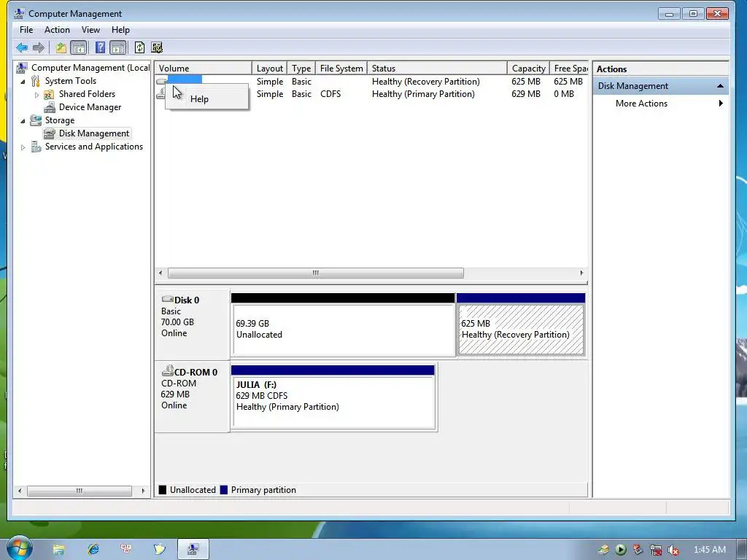Sort by the Layout column header
Image resolution: width=747 pixels, height=560 pixels.
[x=270, y=68]
